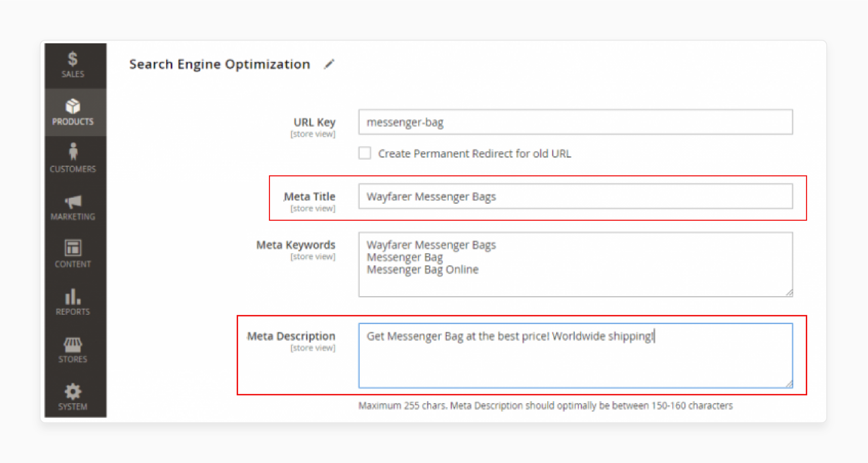Click inside the Meta Description textarea
This screenshot has width=868, height=463.
click(576, 355)
